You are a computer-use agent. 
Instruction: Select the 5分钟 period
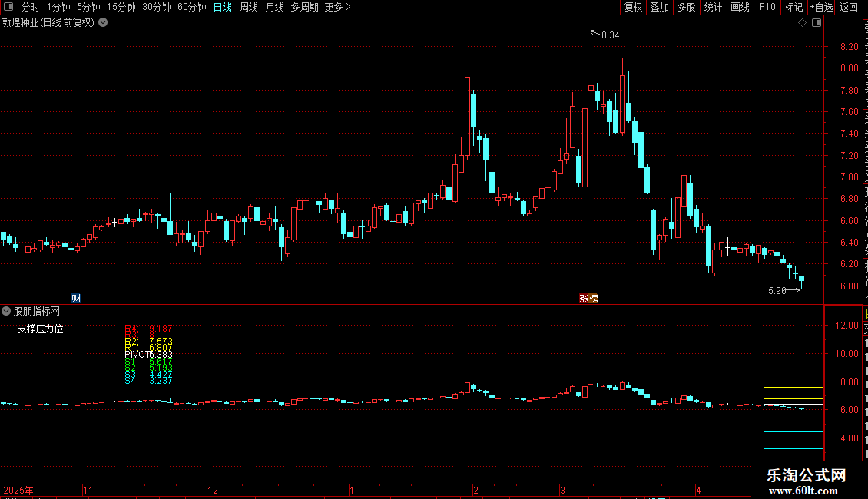click(x=88, y=7)
